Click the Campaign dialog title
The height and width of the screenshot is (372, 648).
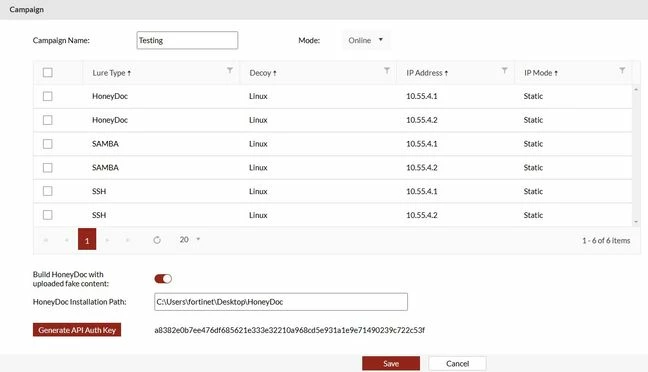26,9
